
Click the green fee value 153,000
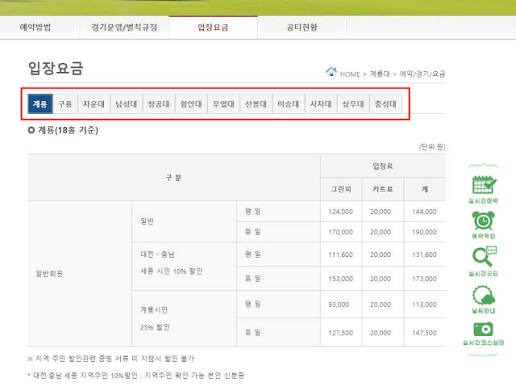point(341,278)
